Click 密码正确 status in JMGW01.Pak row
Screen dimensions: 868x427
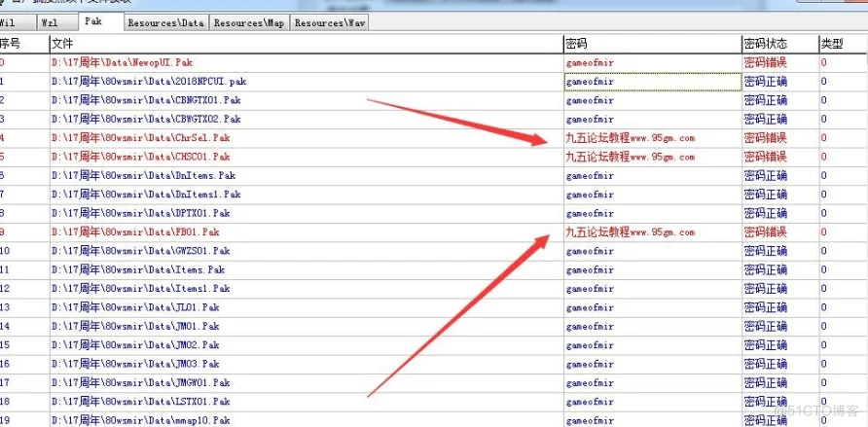click(x=766, y=383)
